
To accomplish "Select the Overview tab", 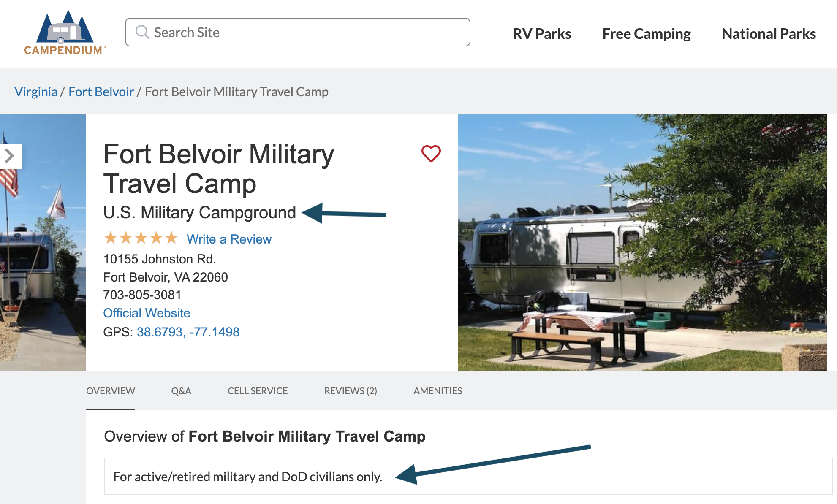I will point(111,391).
